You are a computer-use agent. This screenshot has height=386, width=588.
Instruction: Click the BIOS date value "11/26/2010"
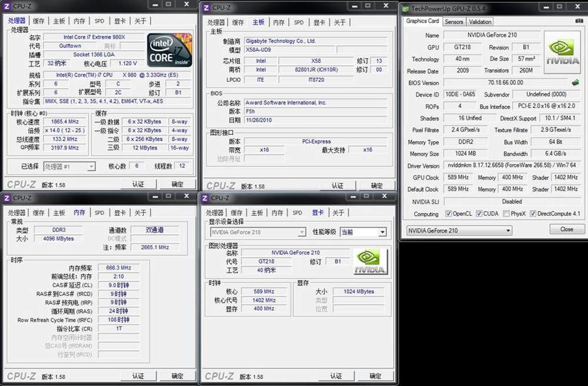pos(316,120)
